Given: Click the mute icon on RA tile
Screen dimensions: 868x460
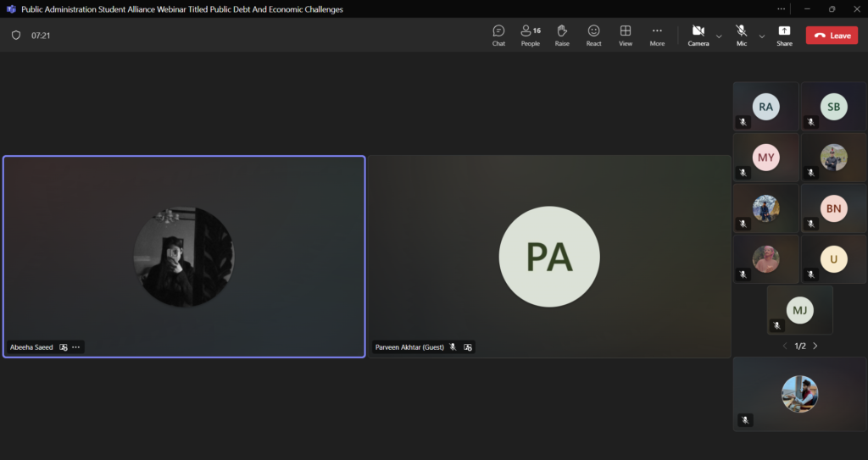Looking at the screenshot, I should point(743,122).
